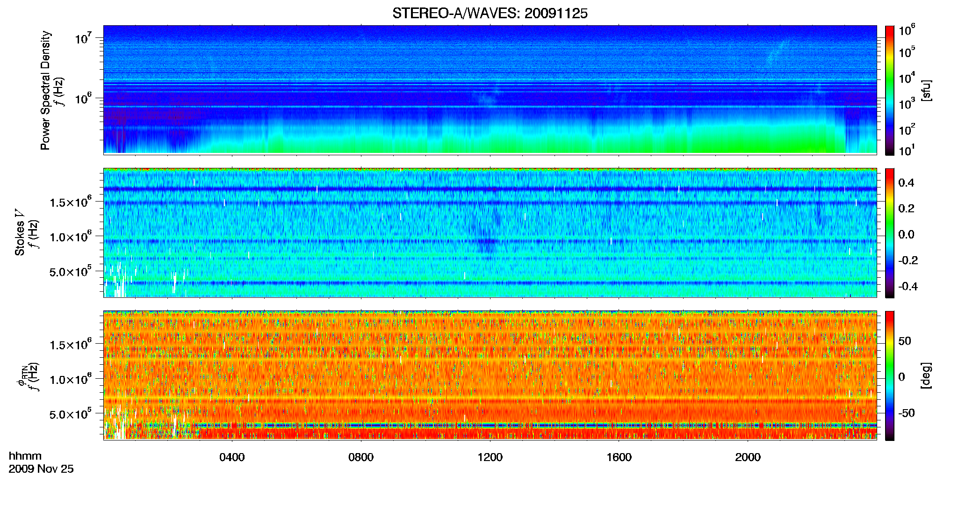Open the Stokes V spectrogram panel
Image resolution: width=980 pixels, height=505 pixels.
(490, 232)
